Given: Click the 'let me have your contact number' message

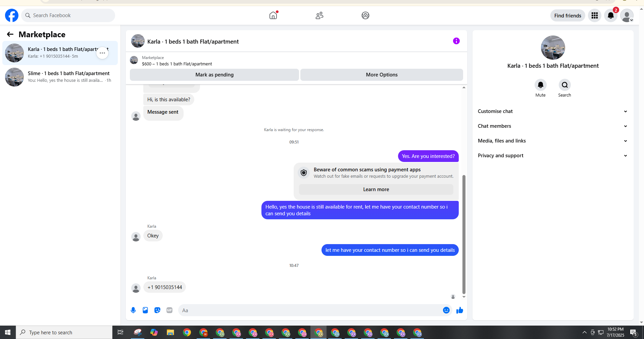Looking at the screenshot, I should (390, 250).
